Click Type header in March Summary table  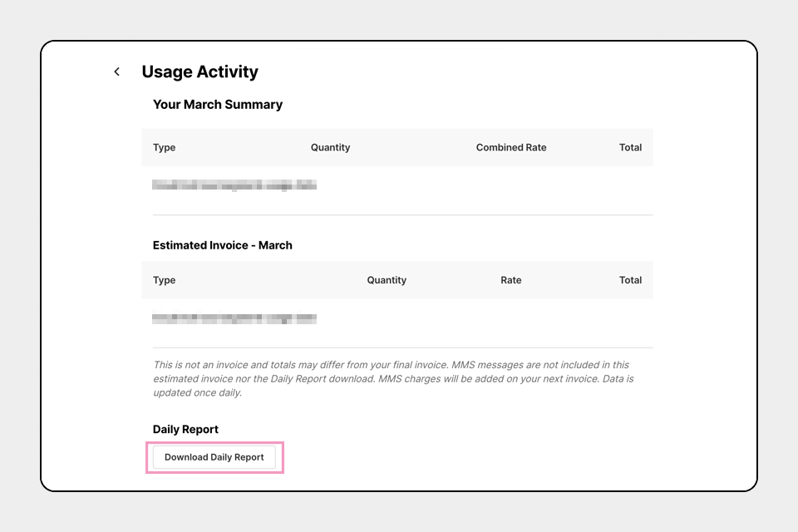pos(165,147)
